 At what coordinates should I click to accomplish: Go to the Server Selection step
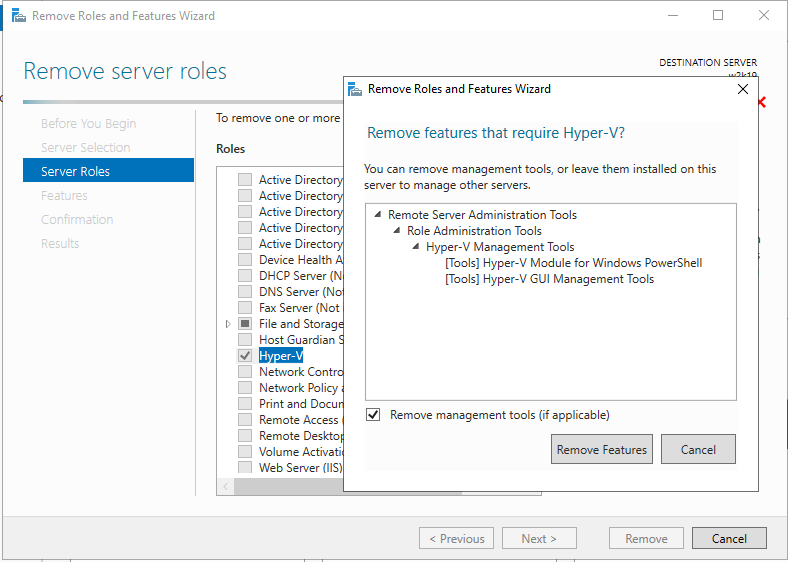tap(85, 148)
